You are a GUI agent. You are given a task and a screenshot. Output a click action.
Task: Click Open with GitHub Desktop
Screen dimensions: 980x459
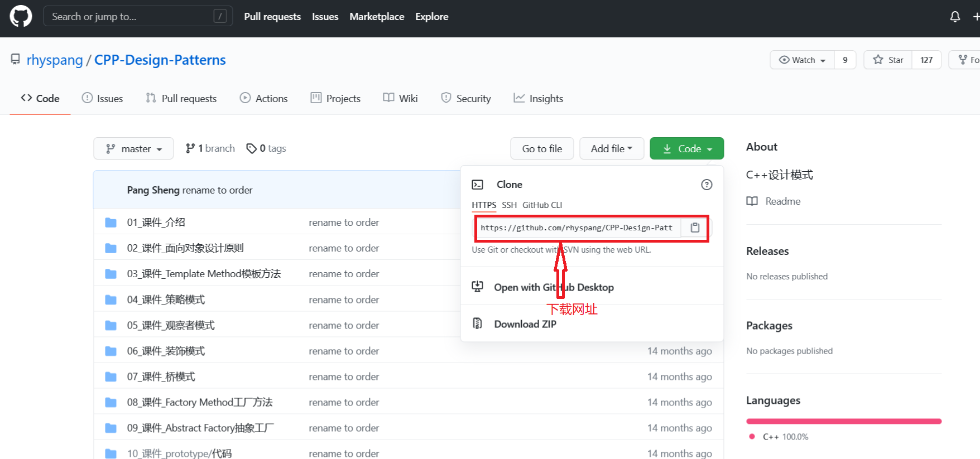[554, 287]
